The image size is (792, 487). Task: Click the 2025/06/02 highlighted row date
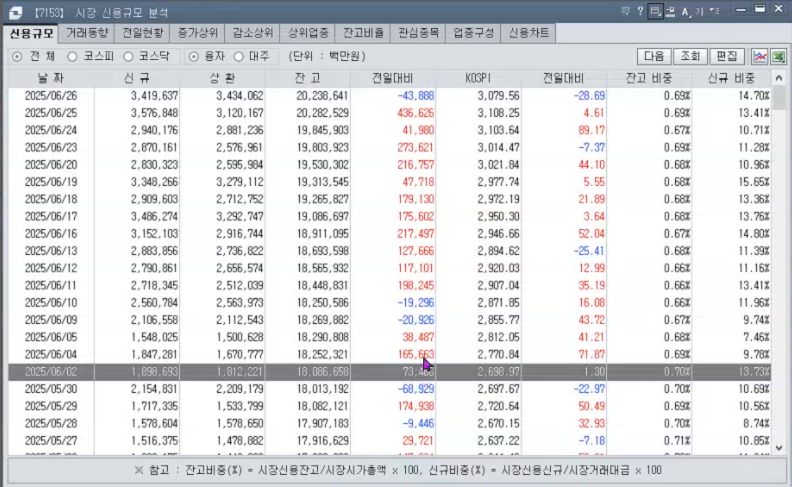click(x=51, y=372)
